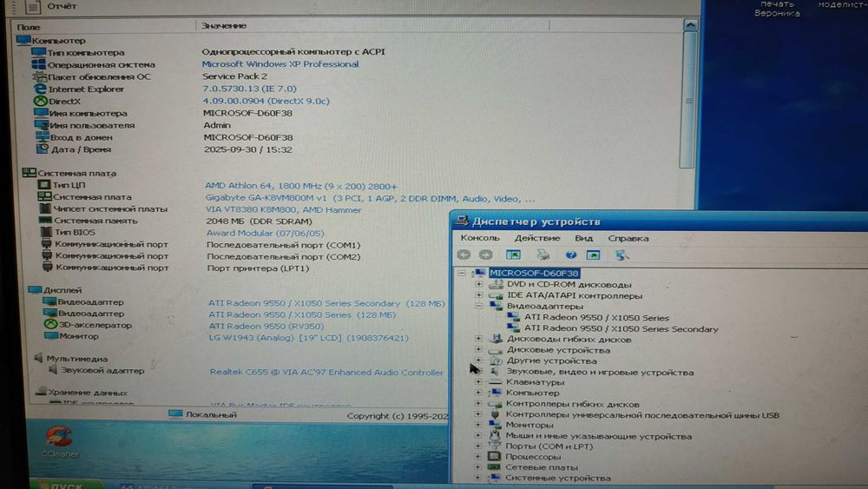Click the Forward arrow in Device Manager toolbar
This screenshot has height=489, width=868.
coord(485,254)
